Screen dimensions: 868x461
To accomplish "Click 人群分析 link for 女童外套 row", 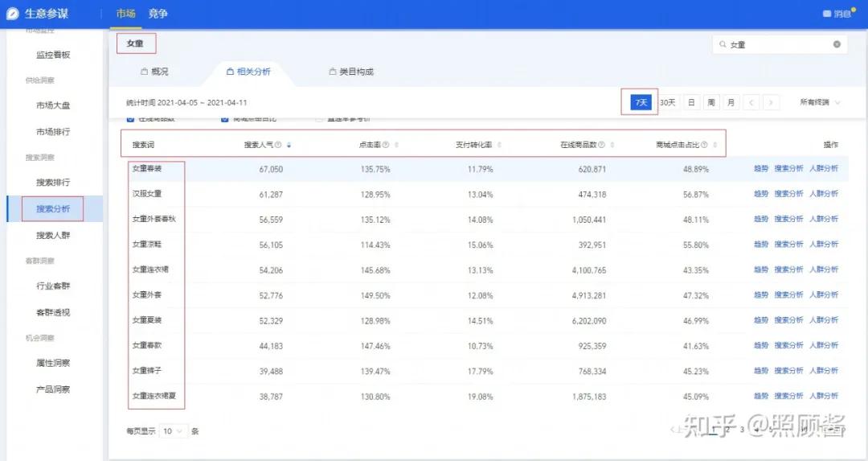I will (x=824, y=294).
